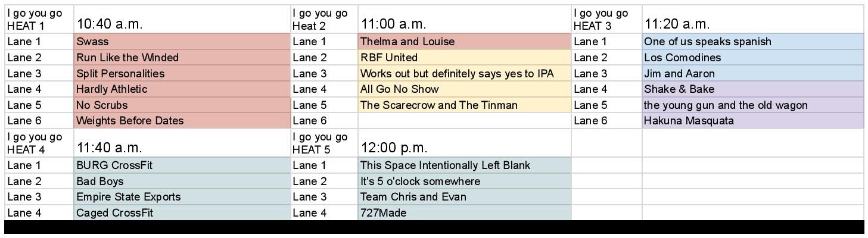Viewport: 868px width, 238px height.
Task: Click the Weights Before Dates cell
Action: click(x=182, y=121)
